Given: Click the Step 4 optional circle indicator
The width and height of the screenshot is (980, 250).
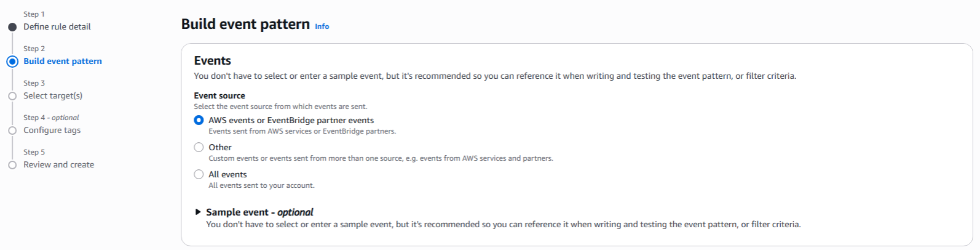Looking at the screenshot, I should tap(12, 131).
